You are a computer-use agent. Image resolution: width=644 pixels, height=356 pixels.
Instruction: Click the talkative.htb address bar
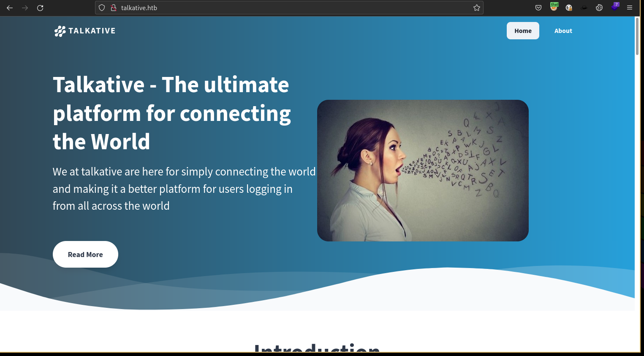click(x=287, y=8)
